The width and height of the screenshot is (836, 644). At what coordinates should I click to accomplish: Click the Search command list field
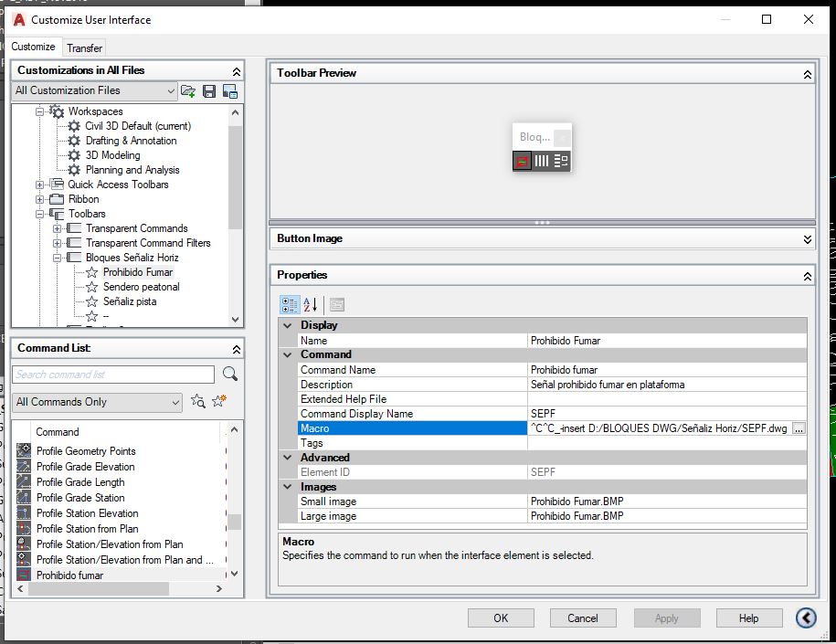(x=113, y=375)
